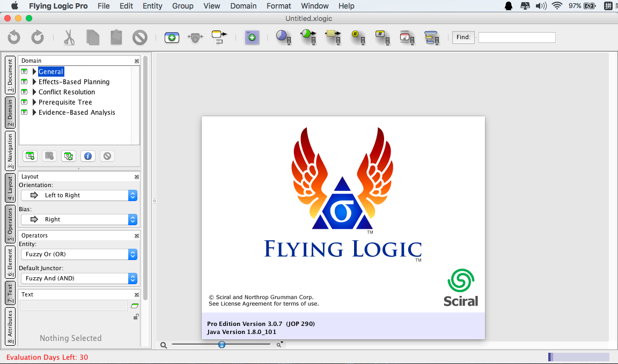Open the Entity menu
This screenshot has width=618, height=364.
[152, 6]
